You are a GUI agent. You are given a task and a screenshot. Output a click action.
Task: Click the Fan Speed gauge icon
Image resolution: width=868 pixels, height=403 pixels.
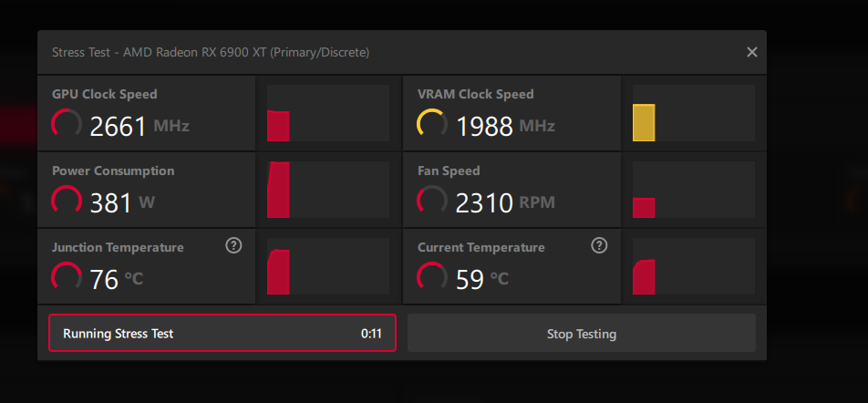pyautogui.click(x=431, y=201)
